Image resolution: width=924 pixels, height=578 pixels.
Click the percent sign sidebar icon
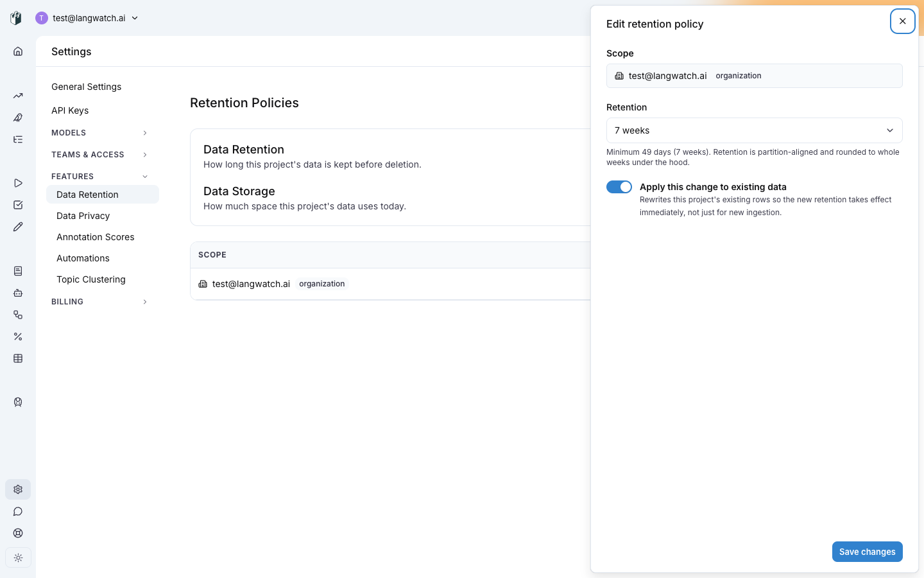click(x=18, y=337)
